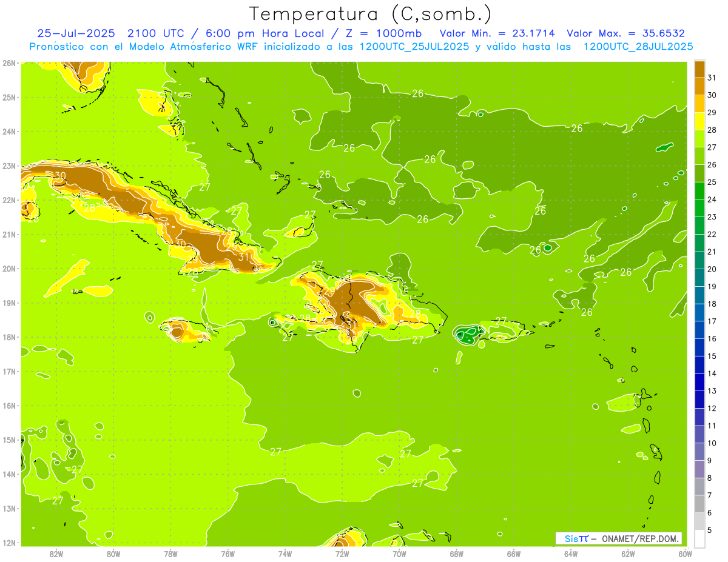728x562 pixels.
Task: Click the '11' label on the color scale
Action: [712, 426]
